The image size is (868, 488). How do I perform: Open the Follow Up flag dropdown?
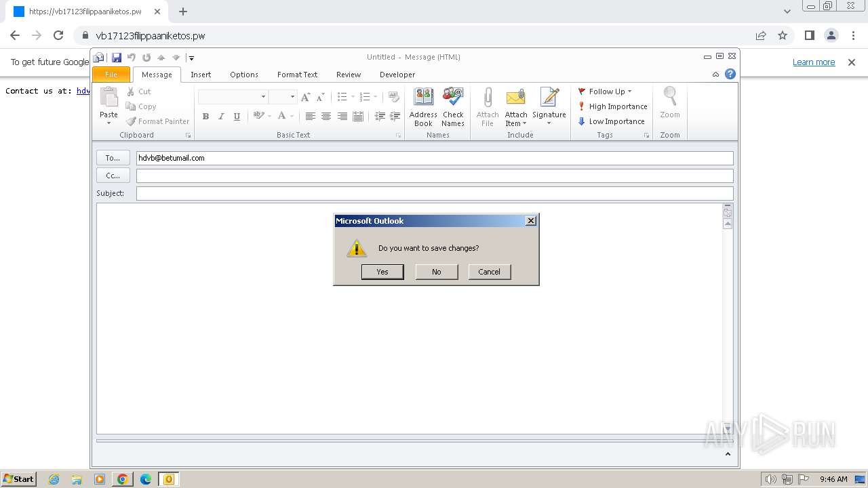pos(605,91)
